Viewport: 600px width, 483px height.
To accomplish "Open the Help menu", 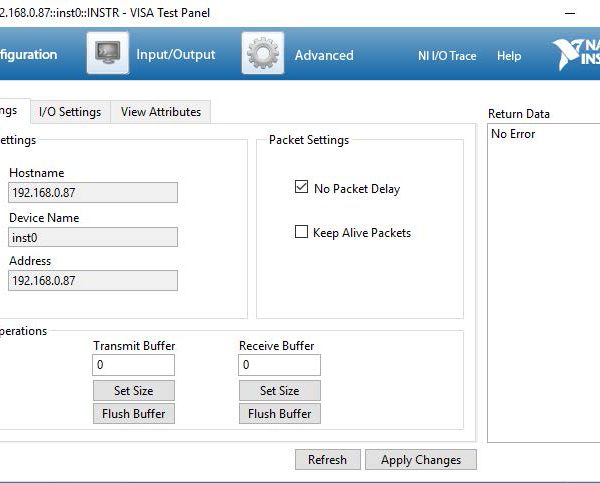I will point(509,56).
